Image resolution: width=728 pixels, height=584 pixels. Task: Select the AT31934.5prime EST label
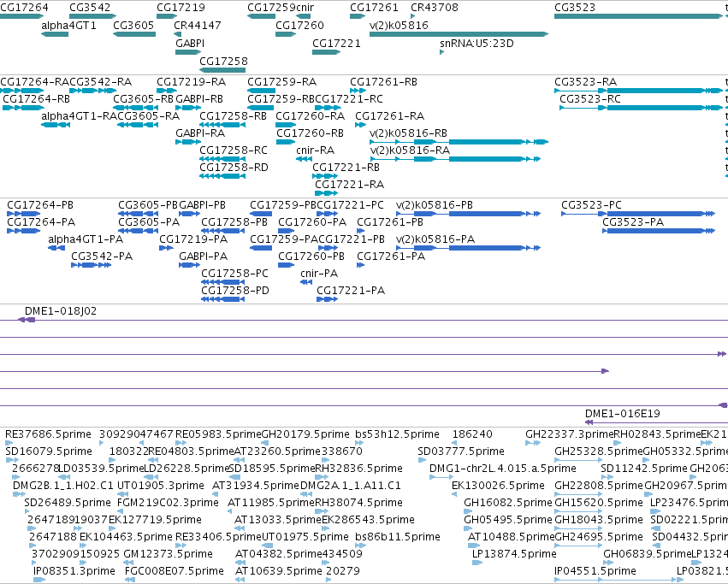click(256, 486)
